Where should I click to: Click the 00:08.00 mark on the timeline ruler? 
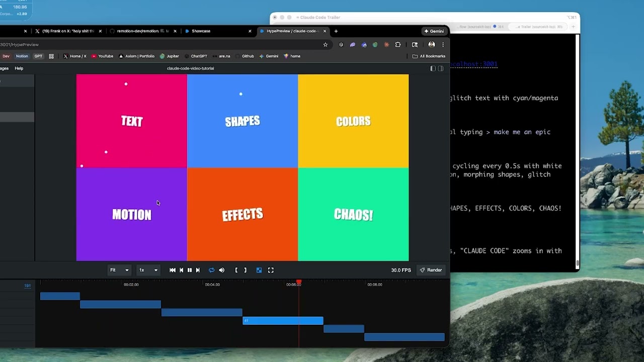[x=375, y=285]
